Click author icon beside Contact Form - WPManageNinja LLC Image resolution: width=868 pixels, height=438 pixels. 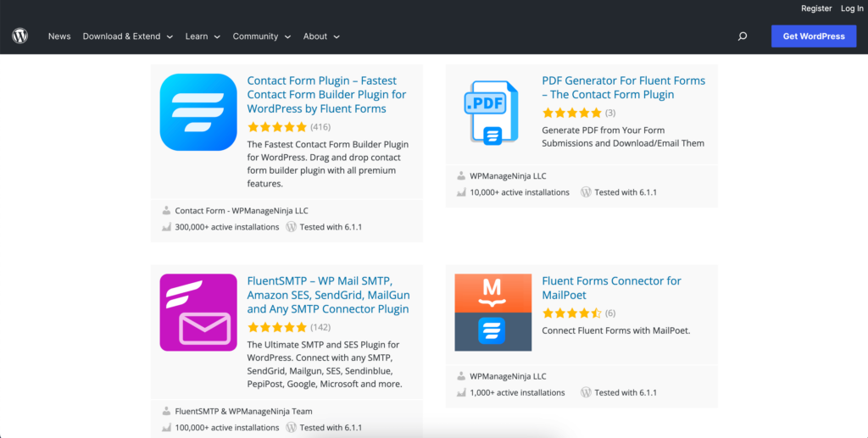point(166,211)
